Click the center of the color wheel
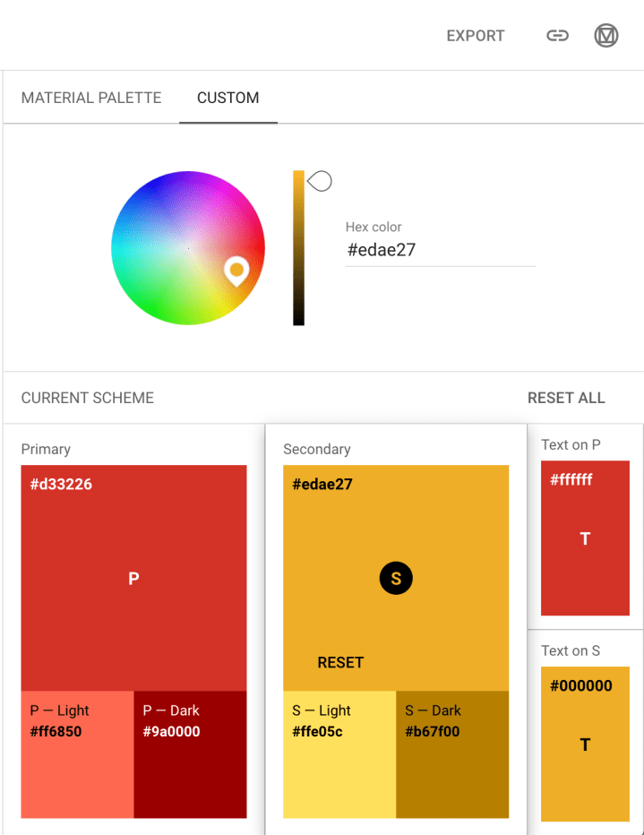Viewport: 644px width, 835px height. point(188,247)
